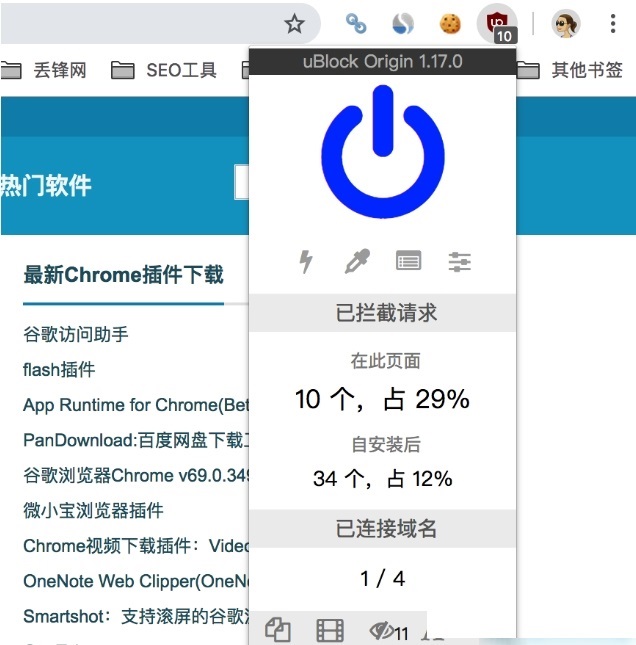The width and height of the screenshot is (636, 645).
Task: Open the uBlock logger icon
Action: 409,260
